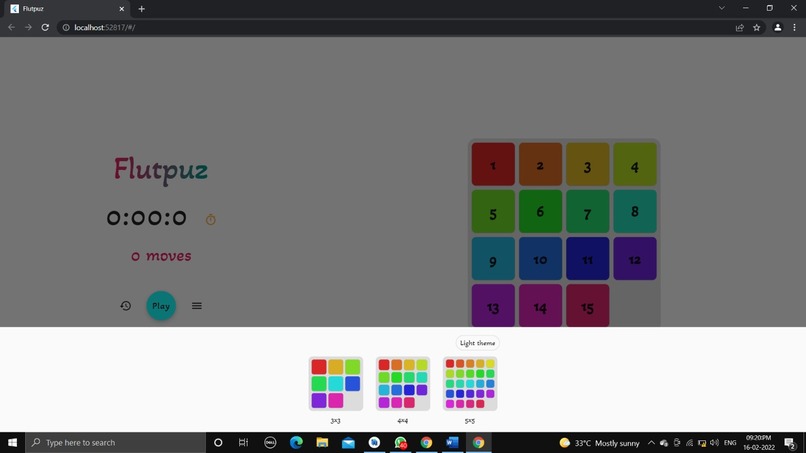
Task: Open date and time clock
Action: pyautogui.click(x=759, y=443)
